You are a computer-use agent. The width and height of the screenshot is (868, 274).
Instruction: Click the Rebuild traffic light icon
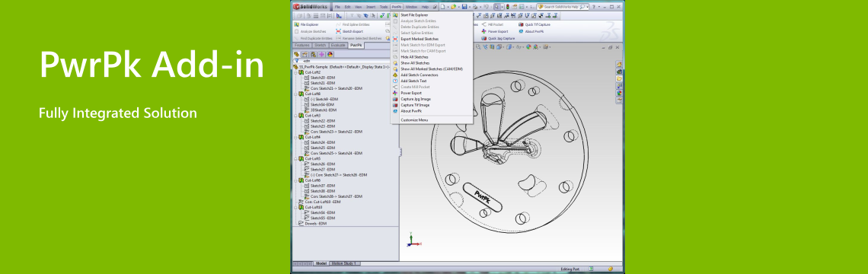point(508,7)
